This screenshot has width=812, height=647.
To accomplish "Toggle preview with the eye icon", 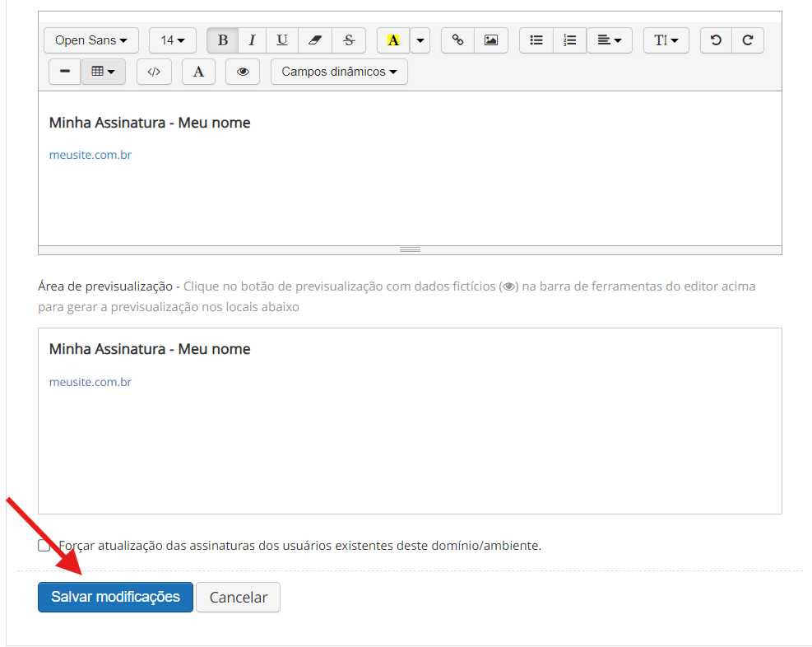I will (243, 72).
